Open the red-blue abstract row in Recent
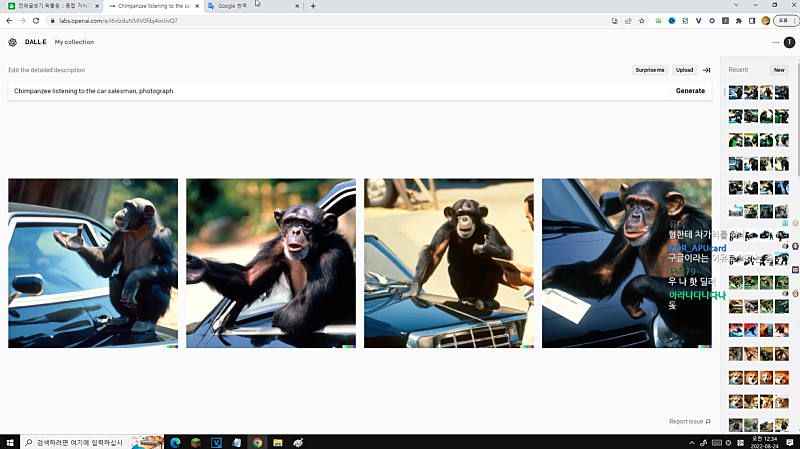The width and height of the screenshot is (800, 449). coord(759,330)
